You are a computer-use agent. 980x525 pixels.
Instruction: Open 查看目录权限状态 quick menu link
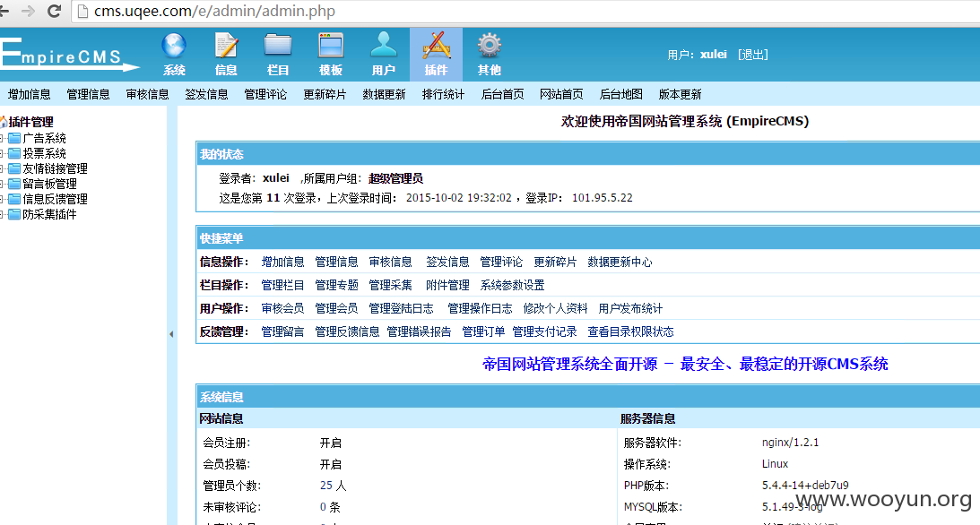[630, 331]
